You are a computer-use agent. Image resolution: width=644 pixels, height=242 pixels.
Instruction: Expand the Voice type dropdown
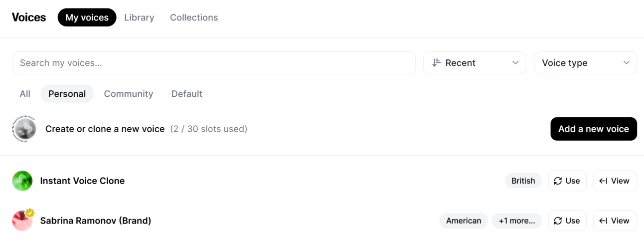585,63
